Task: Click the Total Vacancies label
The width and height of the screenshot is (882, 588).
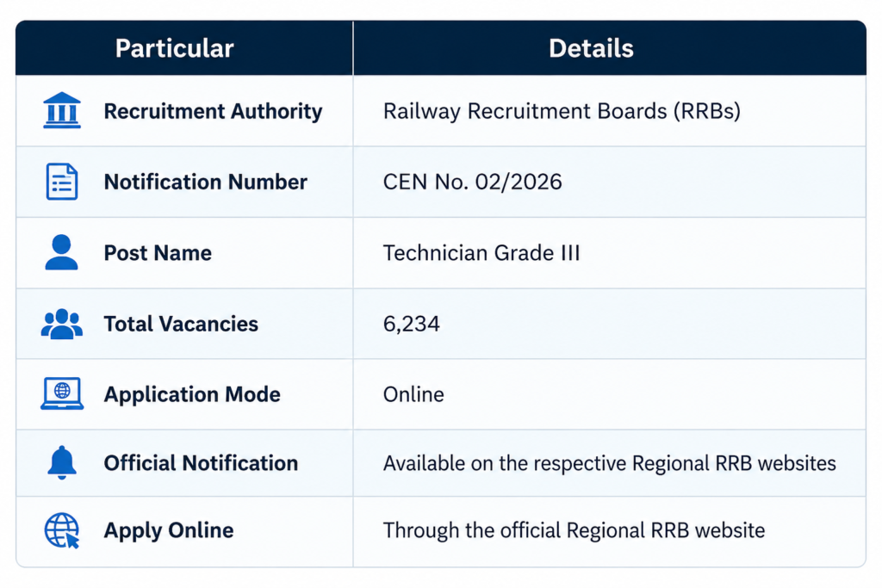Action: point(181,324)
